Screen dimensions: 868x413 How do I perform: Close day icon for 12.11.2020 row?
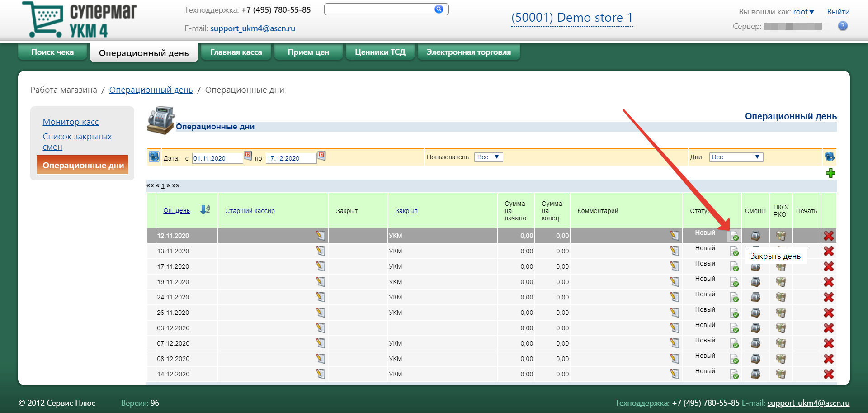[734, 236]
